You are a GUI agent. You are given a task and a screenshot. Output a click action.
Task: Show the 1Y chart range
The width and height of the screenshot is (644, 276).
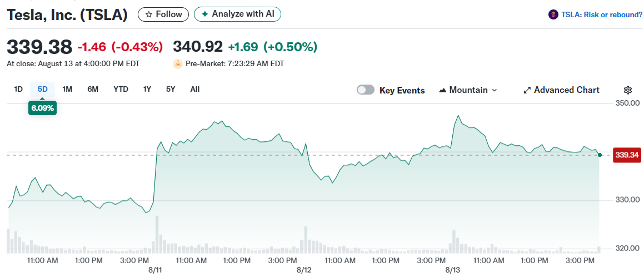tap(147, 89)
